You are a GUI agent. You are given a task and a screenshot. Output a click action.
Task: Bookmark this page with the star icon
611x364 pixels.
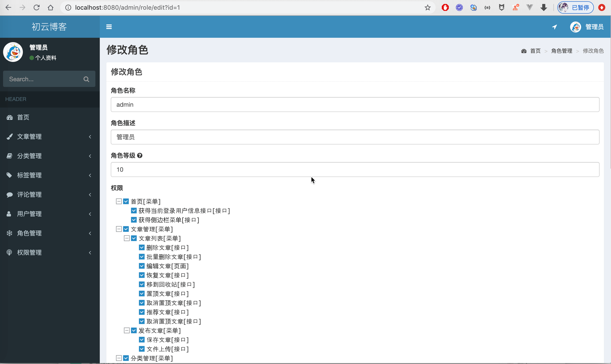tap(428, 8)
